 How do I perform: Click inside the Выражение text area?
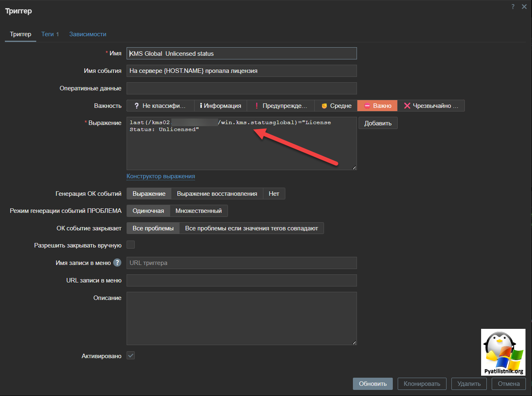tap(241, 143)
